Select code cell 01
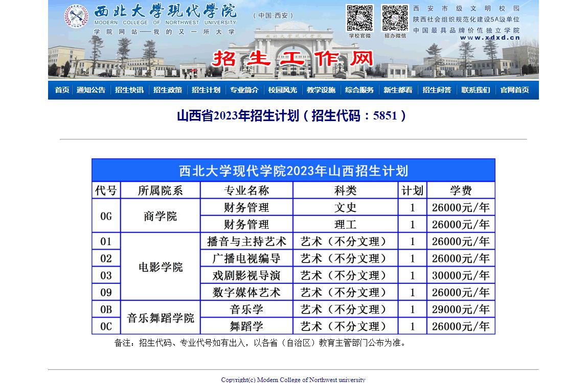The width and height of the screenshot is (588, 383). coord(106,242)
